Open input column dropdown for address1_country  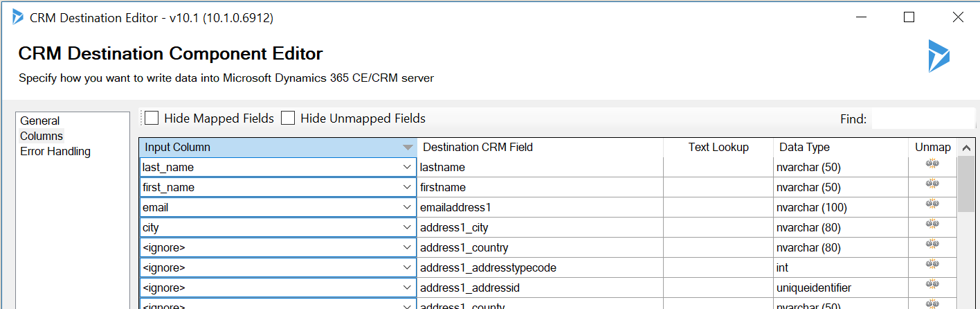[x=406, y=247]
